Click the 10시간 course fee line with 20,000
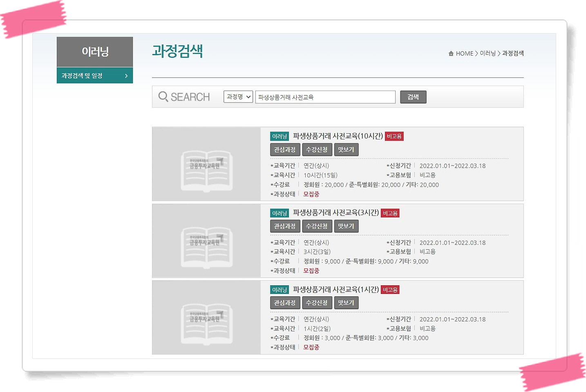 [371, 185]
